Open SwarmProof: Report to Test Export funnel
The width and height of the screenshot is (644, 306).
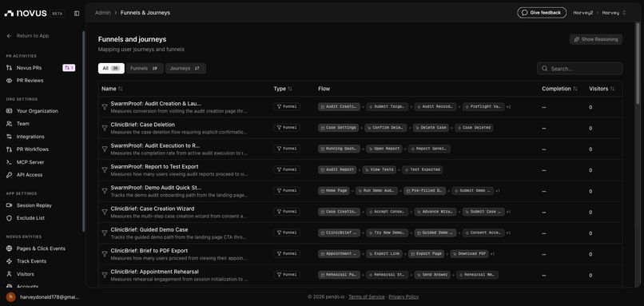coord(360,169)
